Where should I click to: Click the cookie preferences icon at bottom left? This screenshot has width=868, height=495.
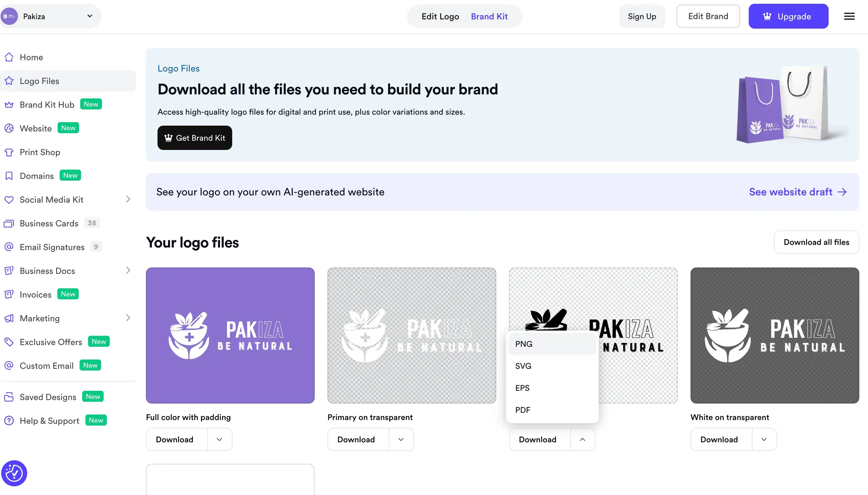[14, 473]
